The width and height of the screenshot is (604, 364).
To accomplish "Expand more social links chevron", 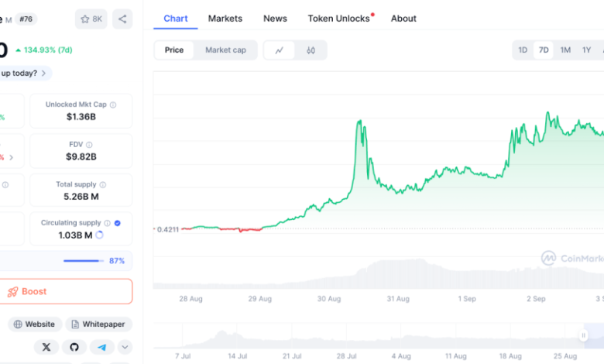I will [x=124, y=348].
